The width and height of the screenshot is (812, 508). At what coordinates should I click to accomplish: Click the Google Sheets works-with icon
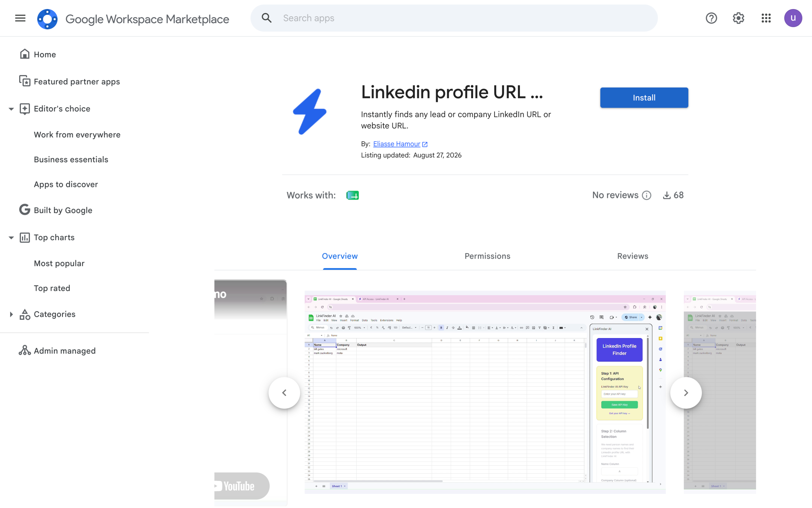(352, 195)
